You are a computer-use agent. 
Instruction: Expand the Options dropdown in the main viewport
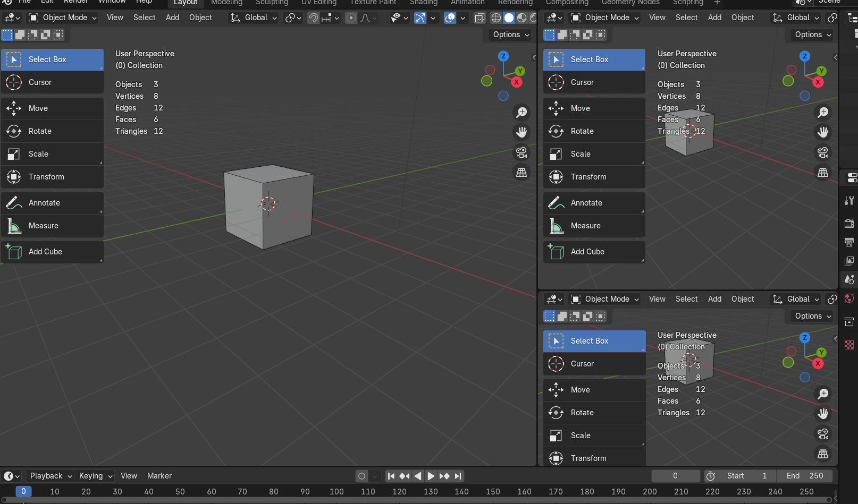pos(511,35)
